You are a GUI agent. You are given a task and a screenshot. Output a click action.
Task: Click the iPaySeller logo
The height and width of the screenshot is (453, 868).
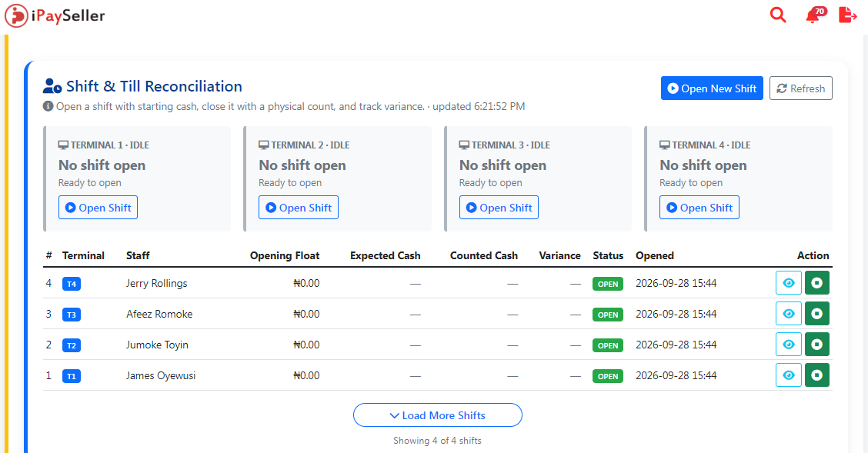click(55, 15)
